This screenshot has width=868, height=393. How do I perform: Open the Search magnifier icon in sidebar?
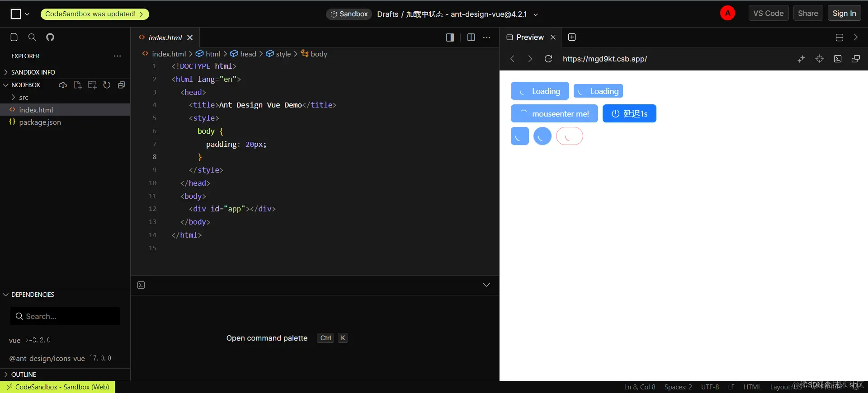pos(32,37)
